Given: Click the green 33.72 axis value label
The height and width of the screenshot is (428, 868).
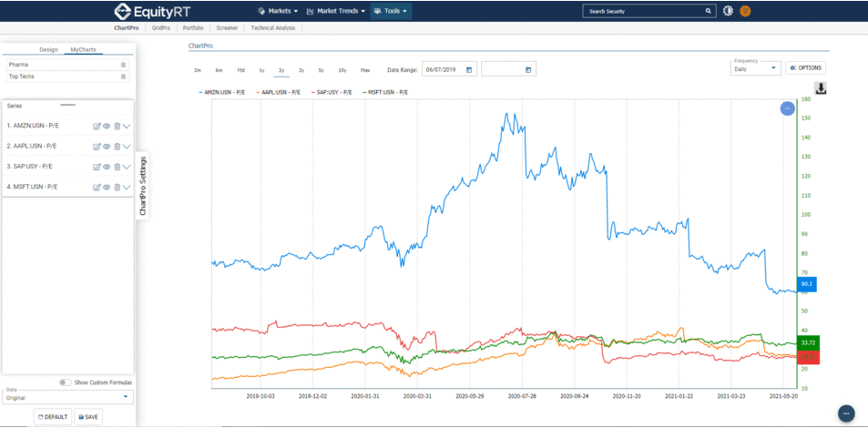Looking at the screenshot, I should (x=808, y=342).
